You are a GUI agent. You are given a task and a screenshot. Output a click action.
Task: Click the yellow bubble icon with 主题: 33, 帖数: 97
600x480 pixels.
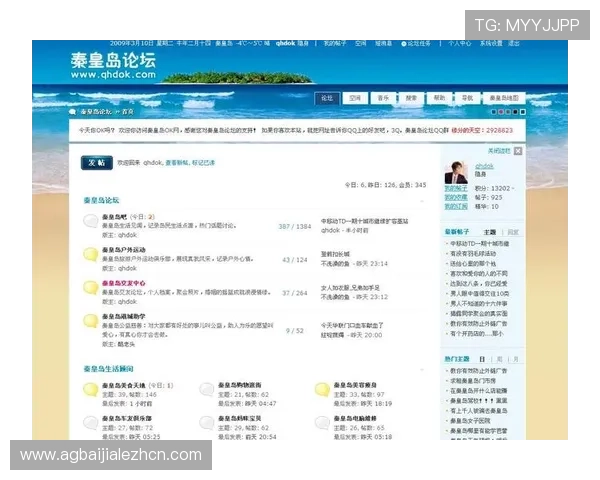322,389
